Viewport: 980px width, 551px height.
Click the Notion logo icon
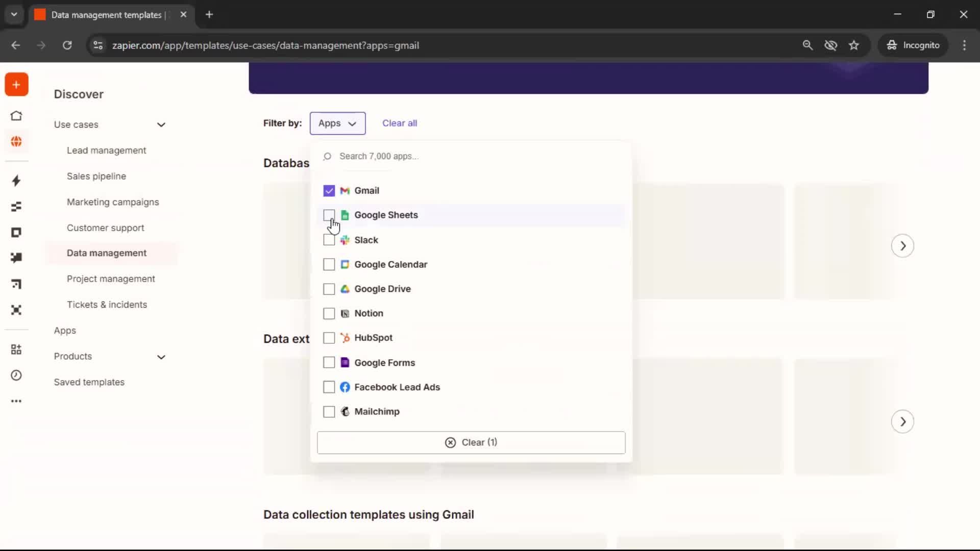click(345, 313)
